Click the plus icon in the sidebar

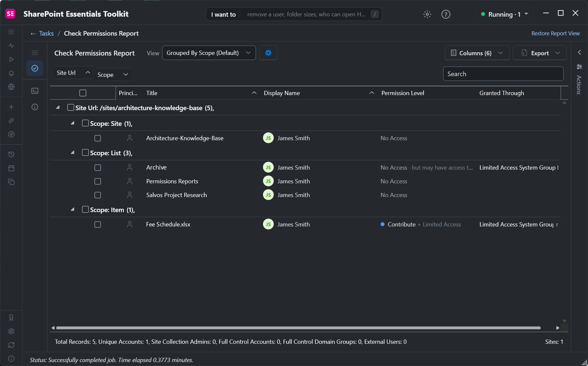tap(11, 107)
